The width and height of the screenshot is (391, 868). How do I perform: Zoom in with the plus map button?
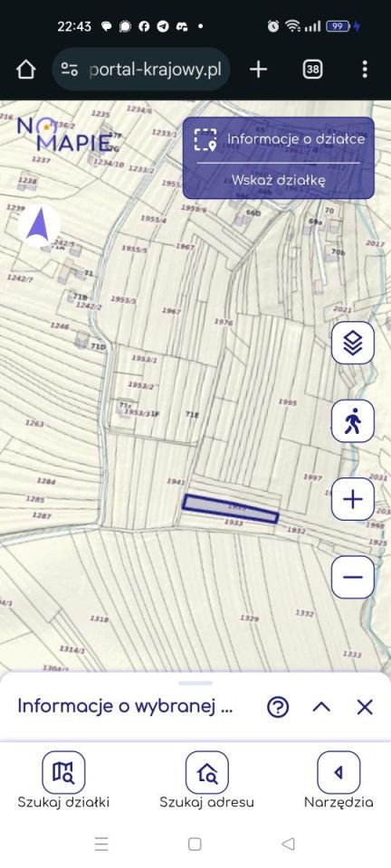click(x=353, y=499)
